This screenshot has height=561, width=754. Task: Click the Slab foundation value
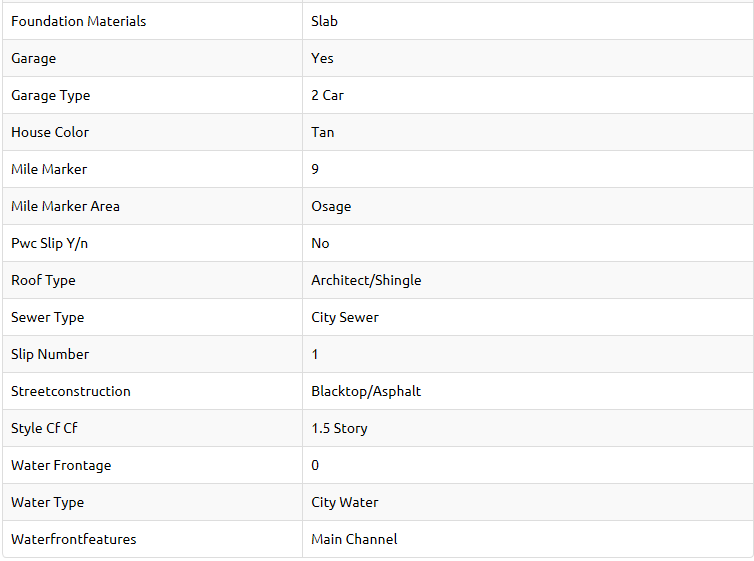tap(324, 21)
